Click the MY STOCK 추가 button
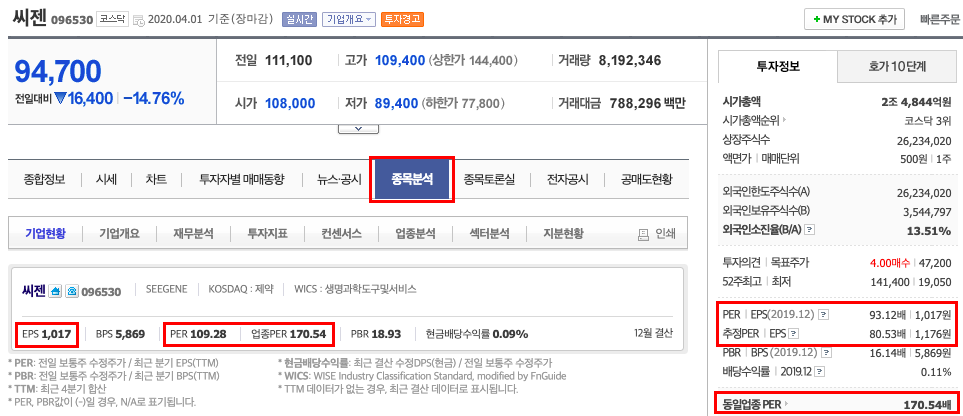This screenshot has width=963, height=416. click(854, 19)
